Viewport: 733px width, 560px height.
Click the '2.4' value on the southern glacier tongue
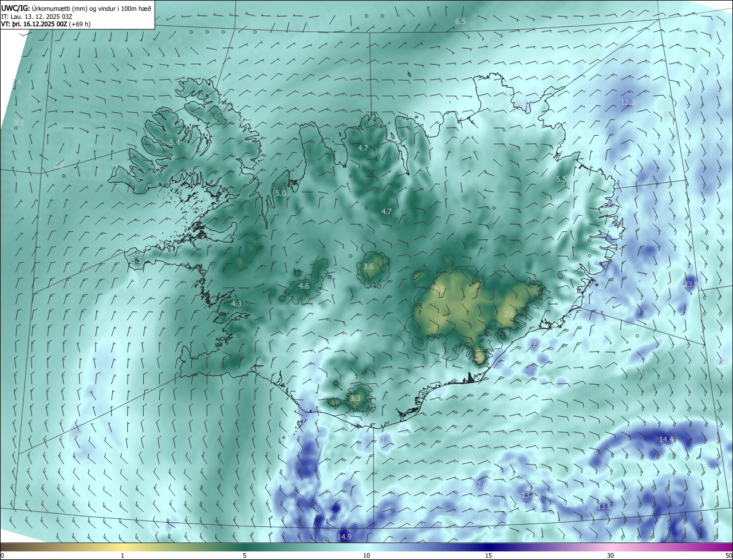tap(479, 357)
